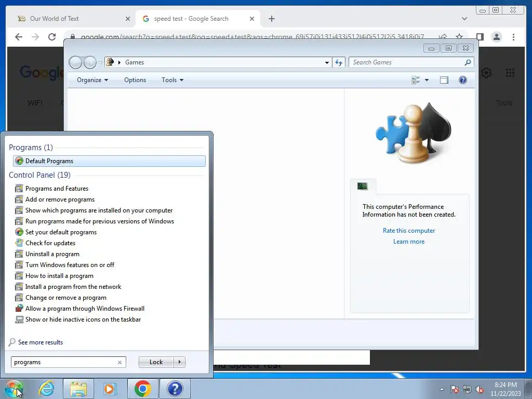Launch Internet Explorer from taskbar
The height and width of the screenshot is (399, 532).
point(46,389)
